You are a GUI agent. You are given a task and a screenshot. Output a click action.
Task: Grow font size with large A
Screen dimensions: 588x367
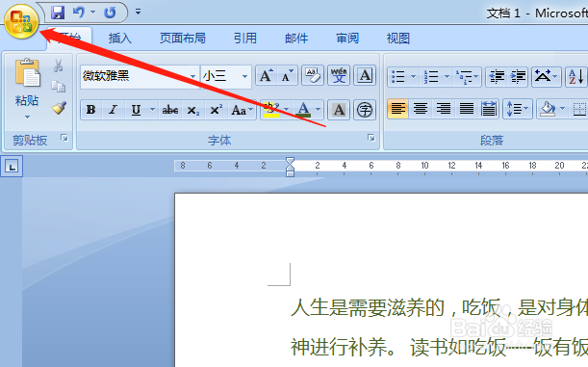[267, 76]
